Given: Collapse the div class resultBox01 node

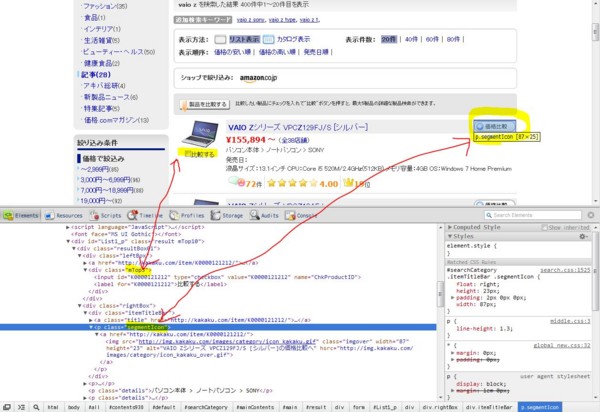Looking at the screenshot, I should click(74, 249).
